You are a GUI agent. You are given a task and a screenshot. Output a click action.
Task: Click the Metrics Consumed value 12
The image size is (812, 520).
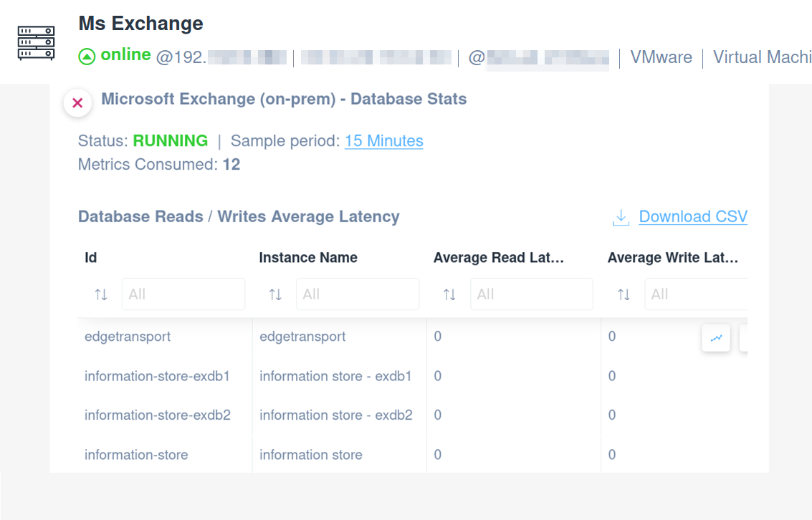coord(231,165)
